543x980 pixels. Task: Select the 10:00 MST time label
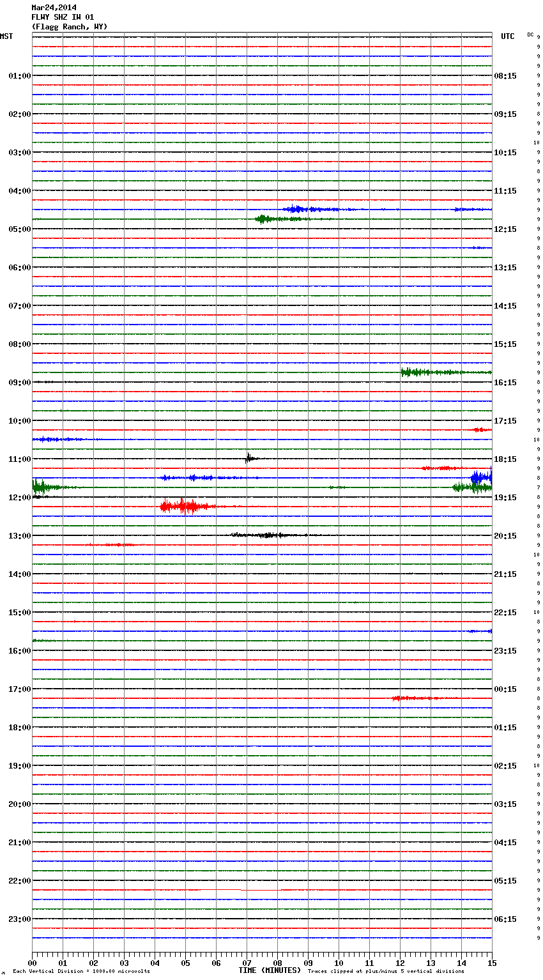pos(20,421)
